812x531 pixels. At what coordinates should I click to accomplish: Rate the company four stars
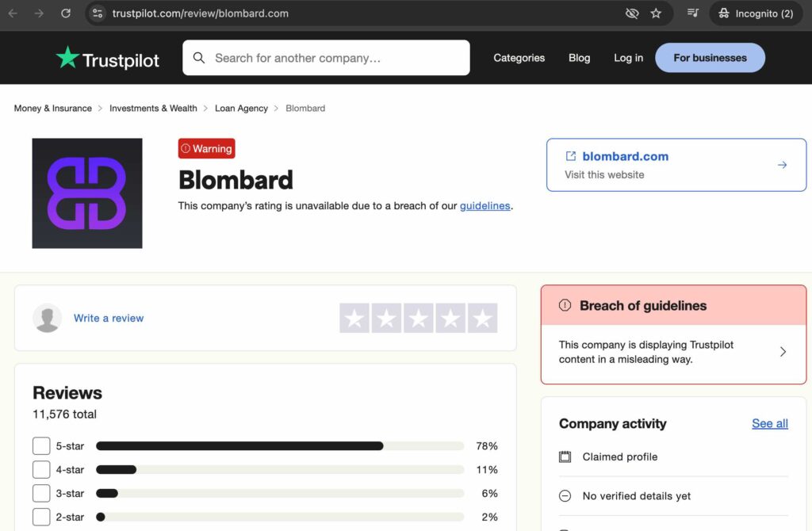(x=450, y=318)
